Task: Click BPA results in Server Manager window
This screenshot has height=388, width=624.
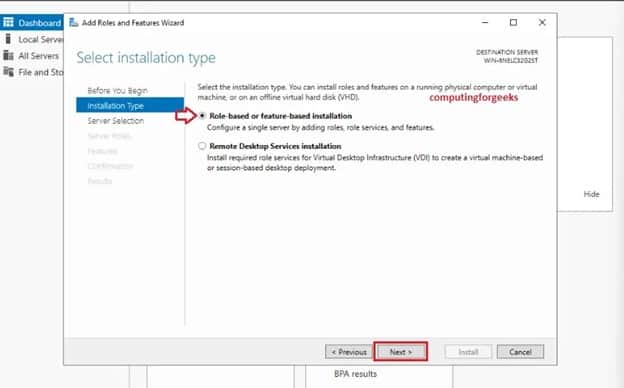Action: coord(355,374)
